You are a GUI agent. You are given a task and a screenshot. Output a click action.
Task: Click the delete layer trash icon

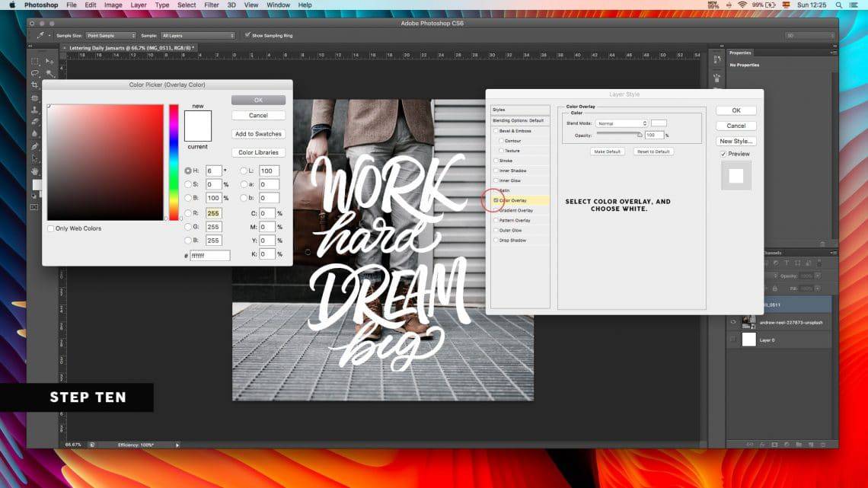tap(823, 445)
